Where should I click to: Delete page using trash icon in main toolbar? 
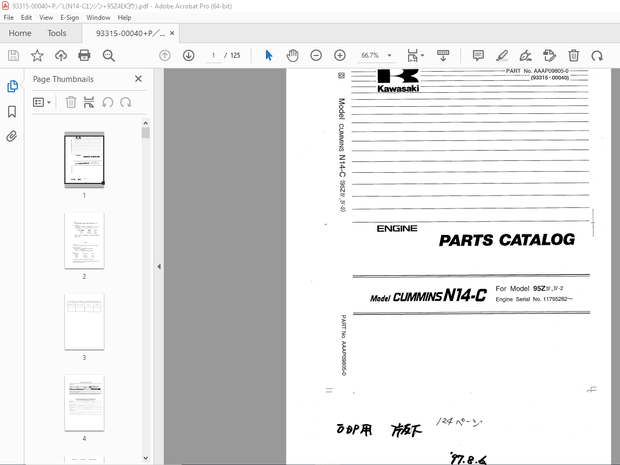[x=574, y=55]
